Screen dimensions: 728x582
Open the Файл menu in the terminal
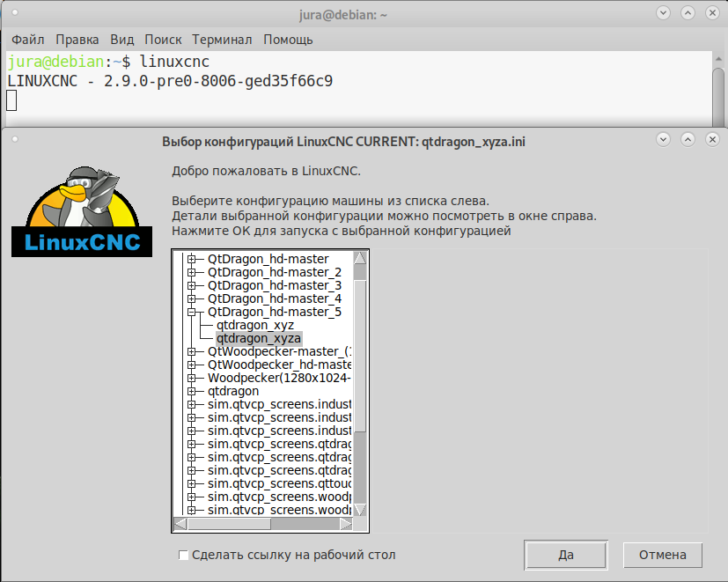28,40
